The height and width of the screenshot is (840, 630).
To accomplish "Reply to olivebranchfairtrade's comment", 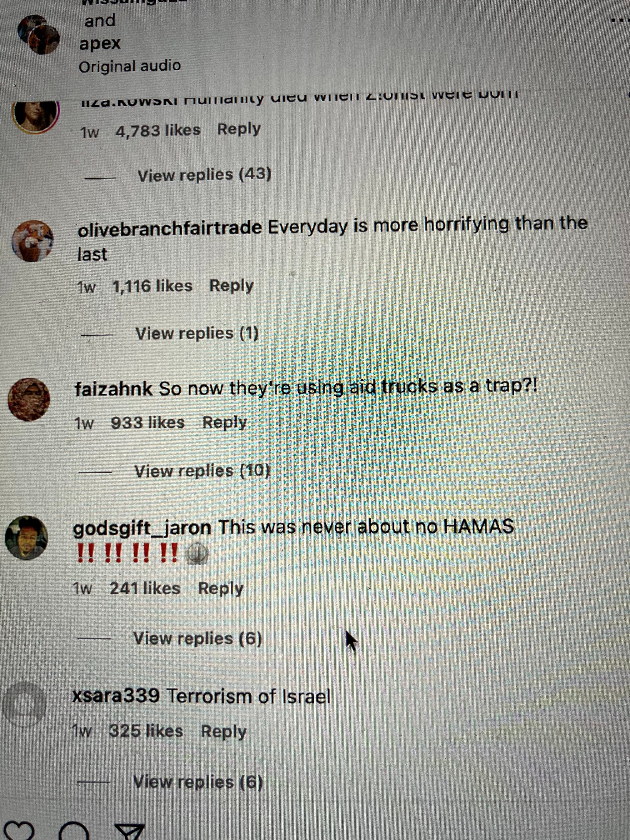I will tap(232, 286).
